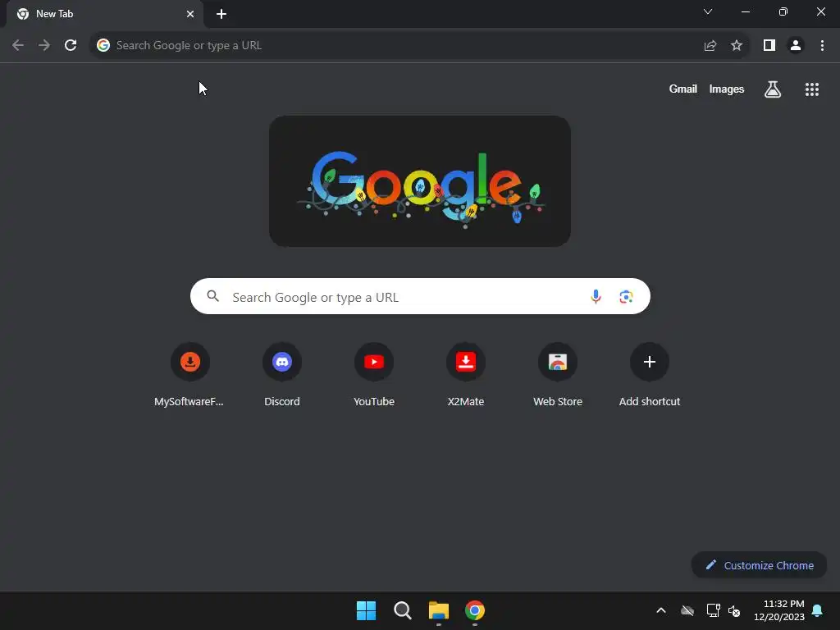This screenshot has width=840, height=630.
Task: Click the Google holiday lights doodle
Action: 419,181
